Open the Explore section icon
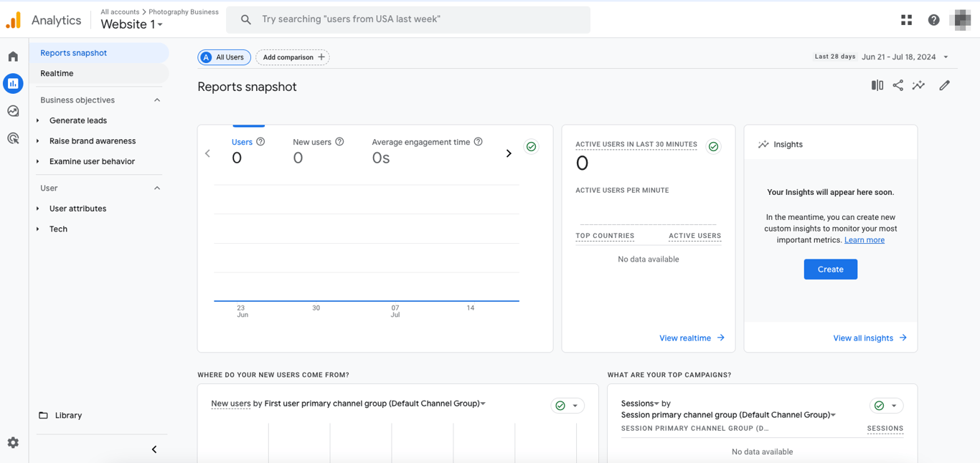980x463 pixels. (12, 110)
